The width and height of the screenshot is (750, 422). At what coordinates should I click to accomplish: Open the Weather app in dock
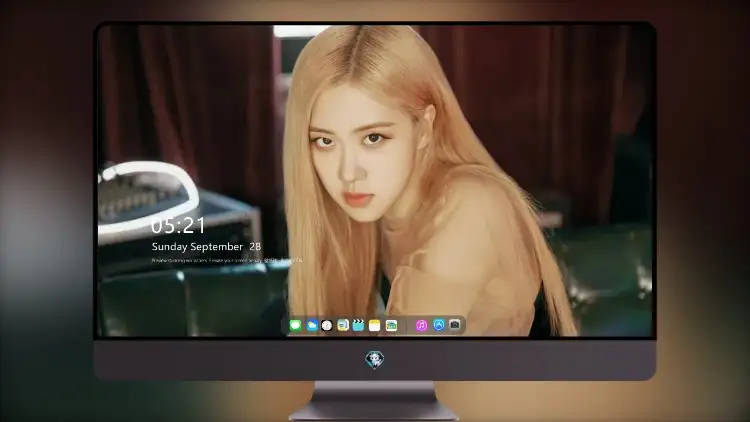(312, 325)
